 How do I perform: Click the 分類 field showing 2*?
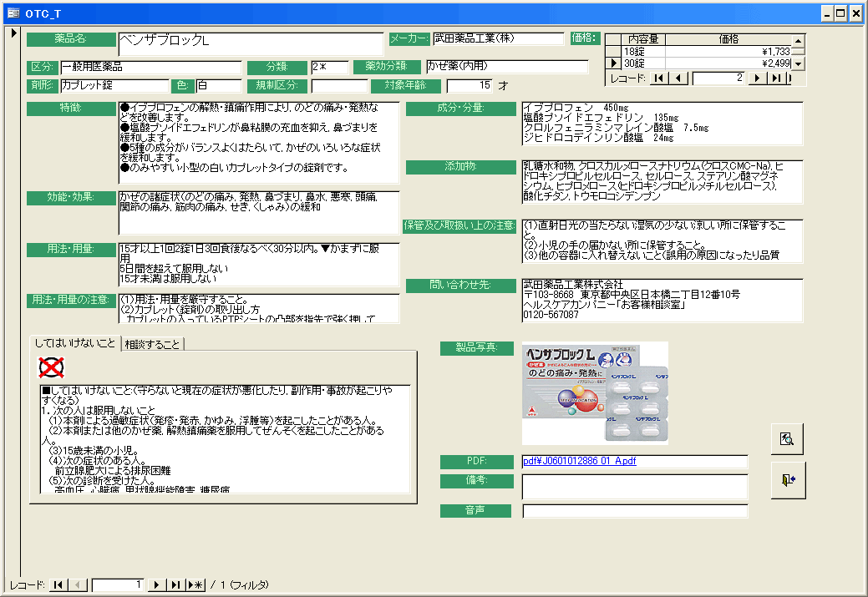pyautogui.click(x=329, y=67)
